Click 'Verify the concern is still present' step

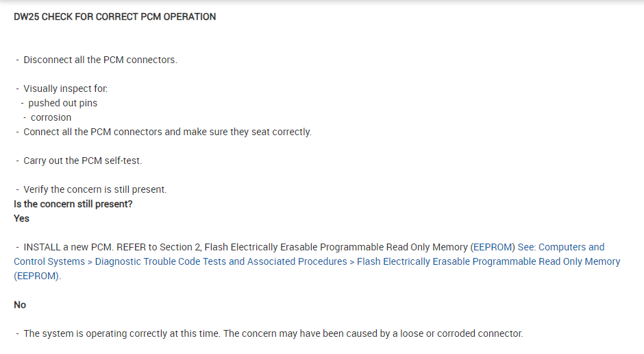coord(95,189)
